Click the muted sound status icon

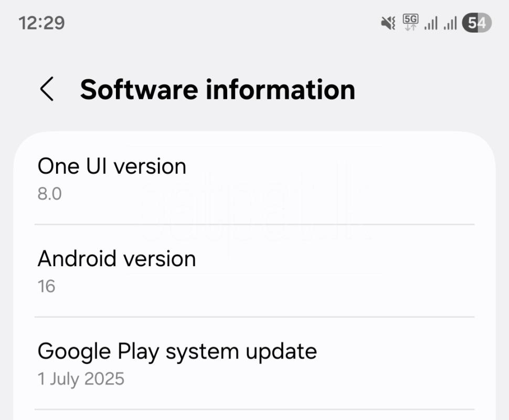click(x=388, y=23)
